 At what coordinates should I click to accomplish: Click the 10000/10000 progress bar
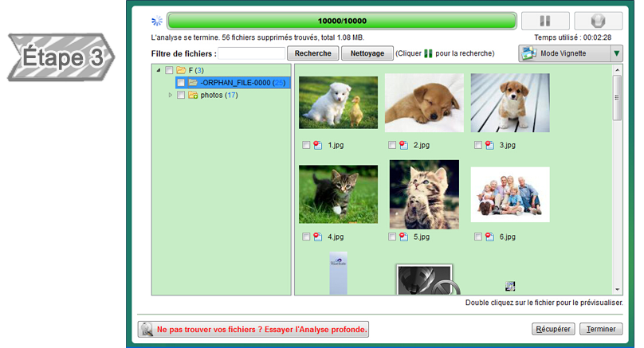click(342, 22)
